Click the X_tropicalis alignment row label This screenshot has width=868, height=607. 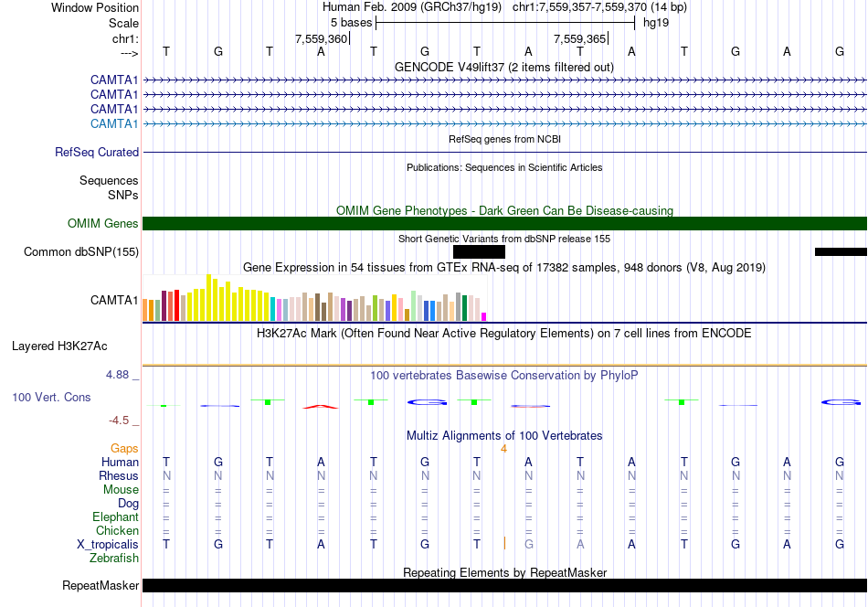pos(108,545)
